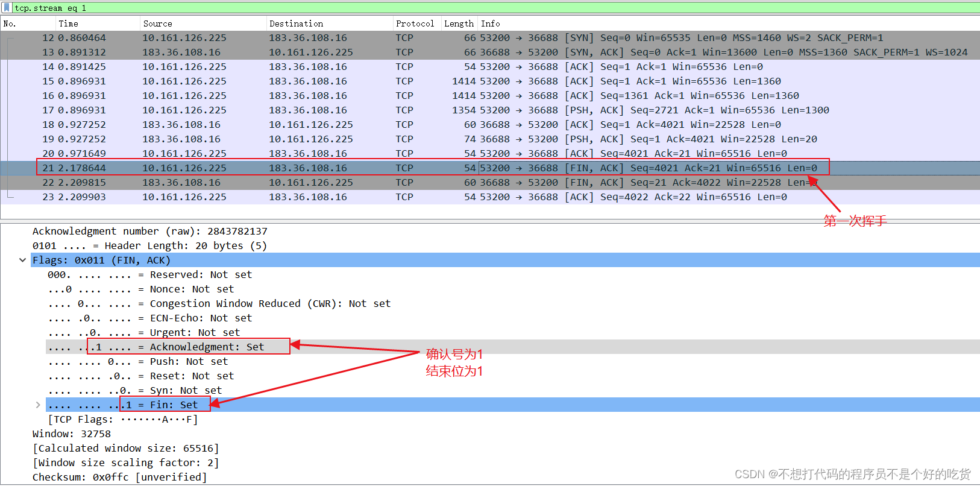
Task: Select the Syn: Not set line
Action: tap(134, 391)
